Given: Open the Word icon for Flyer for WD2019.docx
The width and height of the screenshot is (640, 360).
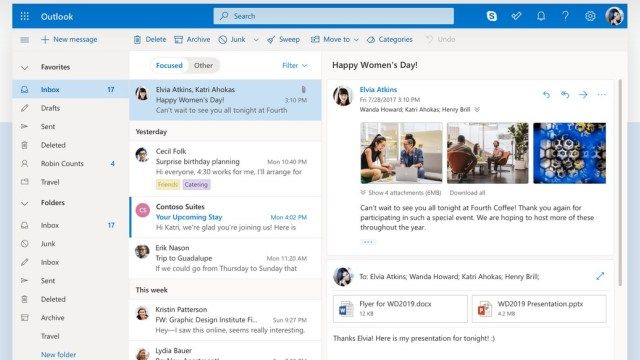Looking at the screenshot, I should [x=346, y=309].
